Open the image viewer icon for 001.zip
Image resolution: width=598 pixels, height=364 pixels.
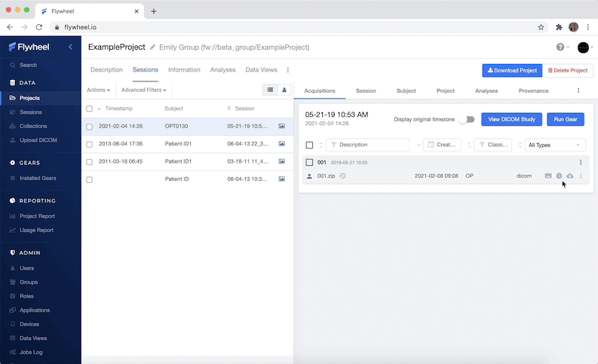click(548, 176)
